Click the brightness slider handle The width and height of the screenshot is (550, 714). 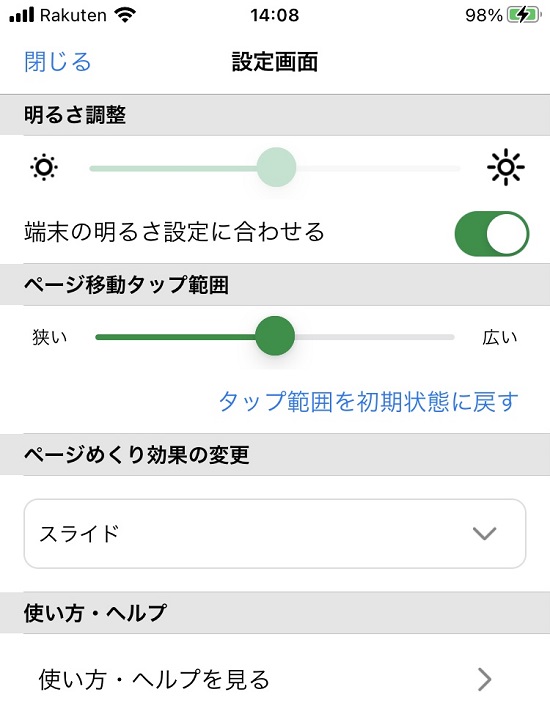[276, 167]
